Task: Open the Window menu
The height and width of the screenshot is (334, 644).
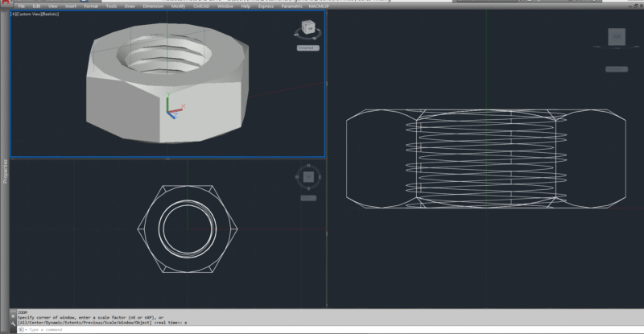Action: click(225, 6)
